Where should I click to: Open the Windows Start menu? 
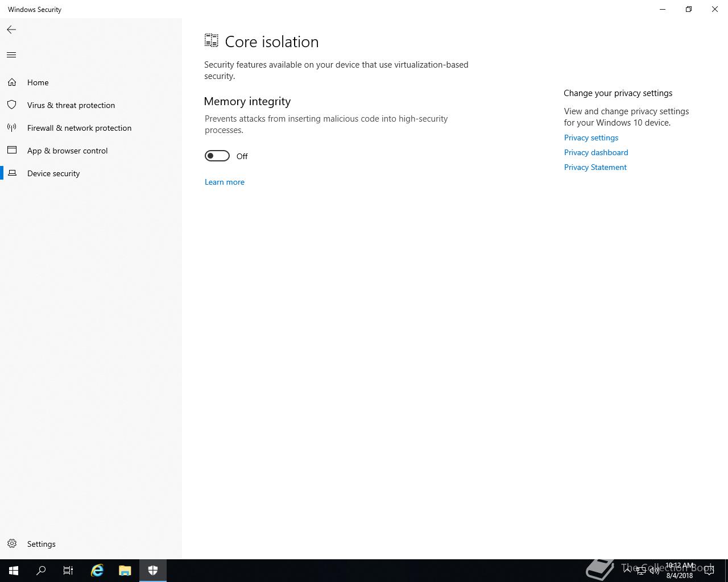(x=14, y=571)
